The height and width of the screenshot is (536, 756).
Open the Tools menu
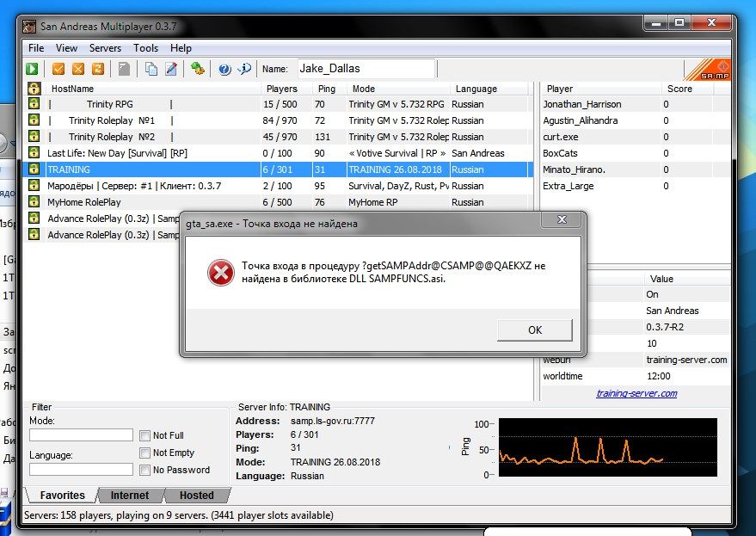[x=145, y=48]
